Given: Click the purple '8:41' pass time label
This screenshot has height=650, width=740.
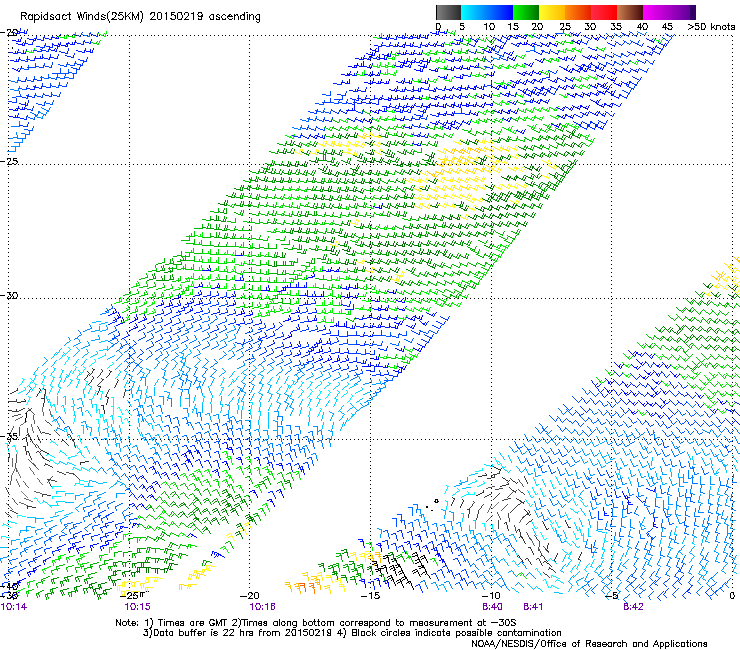Looking at the screenshot, I should [x=533, y=607].
